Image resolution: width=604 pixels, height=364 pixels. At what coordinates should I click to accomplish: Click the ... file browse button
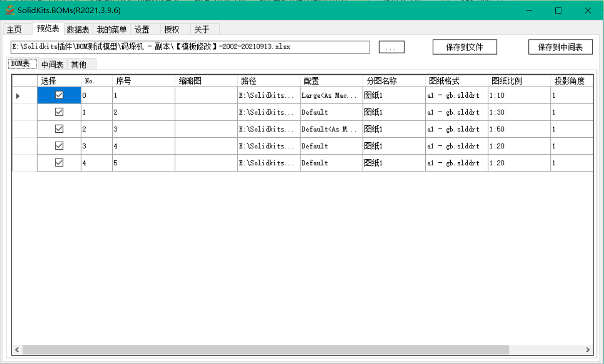tap(390, 47)
